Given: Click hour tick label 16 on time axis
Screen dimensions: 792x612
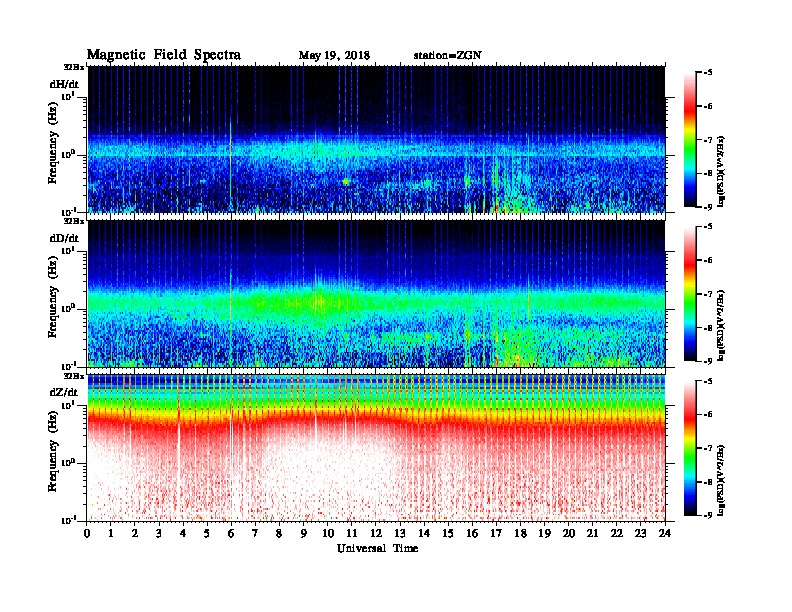Looking at the screenshot, I should [472, 534].
